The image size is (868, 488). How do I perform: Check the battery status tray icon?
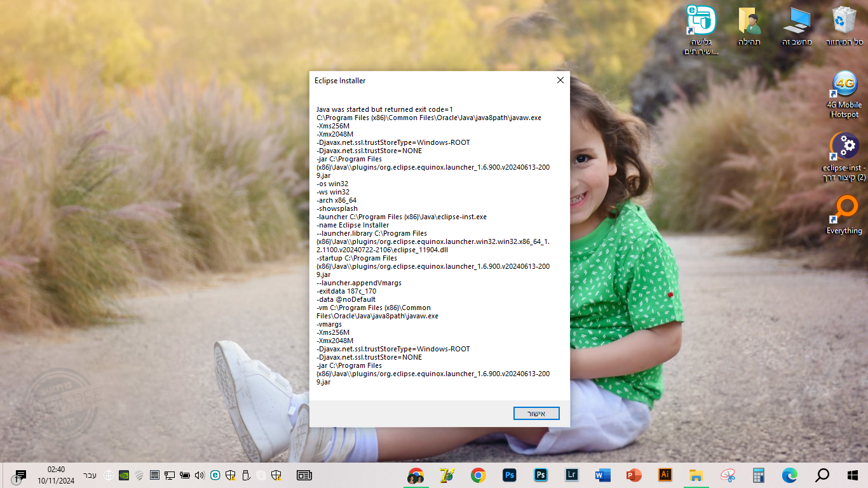coord(185,475)
